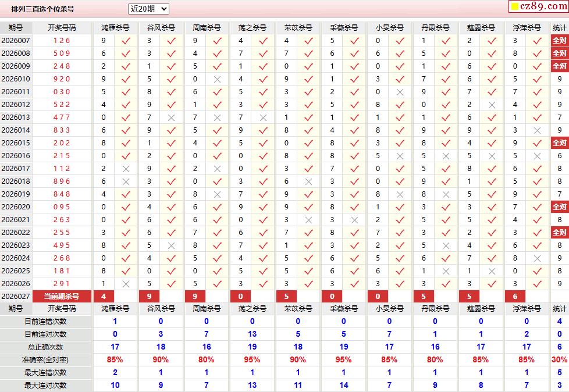Screen dimensions: 569x392
Task: Select the 开奖号码 top column header
Action: (62, 28)
